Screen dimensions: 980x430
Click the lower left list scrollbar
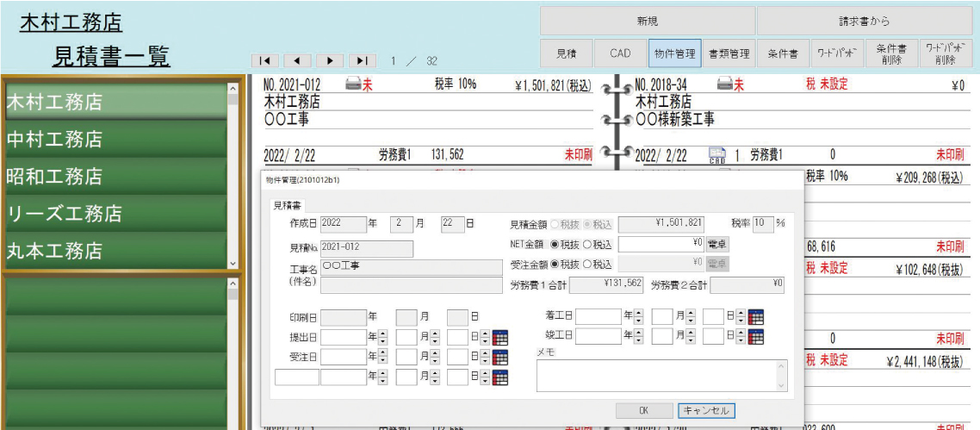click(233, 353)
